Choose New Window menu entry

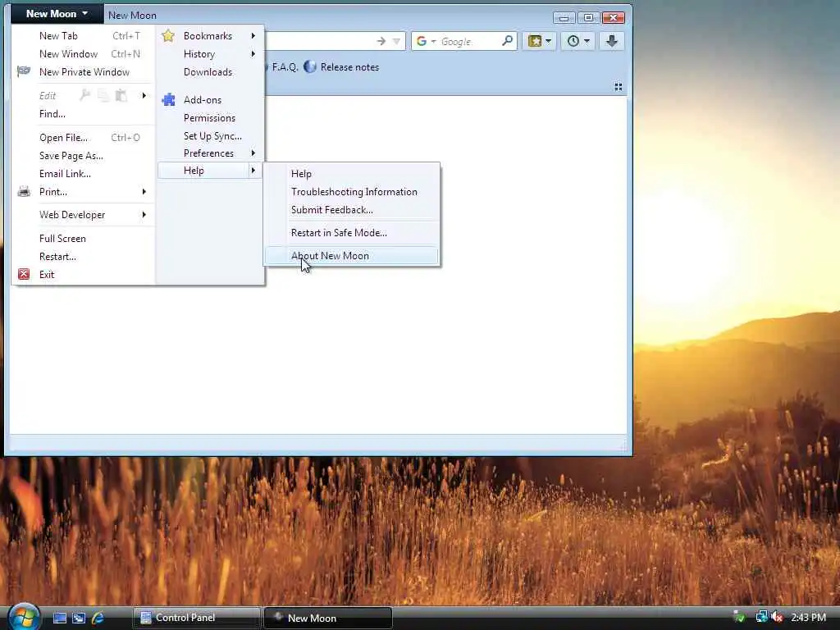[x=68, y=54]
